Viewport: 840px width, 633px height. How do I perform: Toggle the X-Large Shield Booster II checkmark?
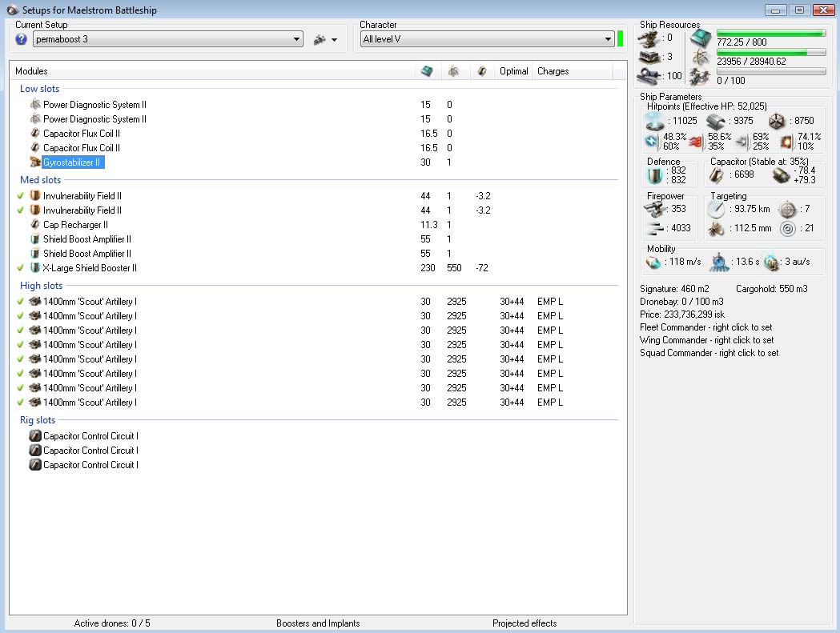(x=20, y=268)
